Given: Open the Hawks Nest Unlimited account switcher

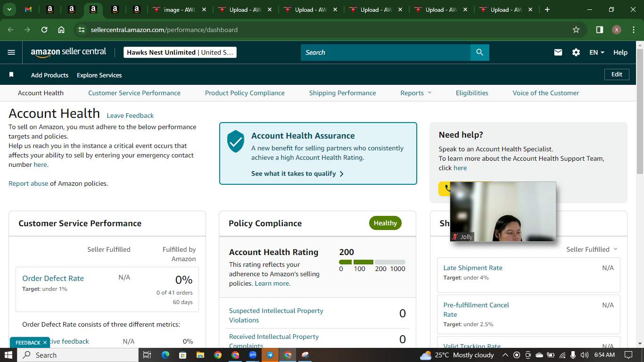Looking at the screenshot, I should point(180,52).
